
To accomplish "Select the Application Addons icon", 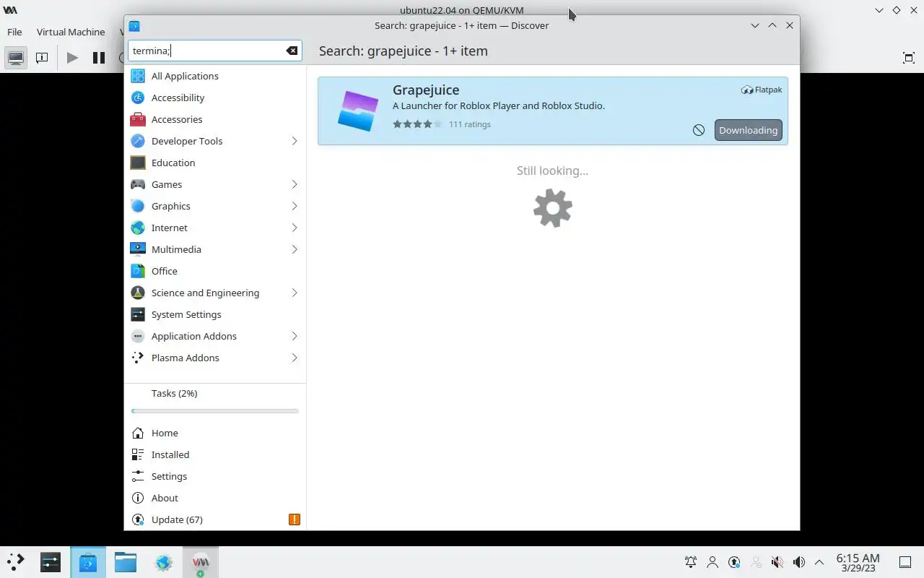I will (137, 336).
